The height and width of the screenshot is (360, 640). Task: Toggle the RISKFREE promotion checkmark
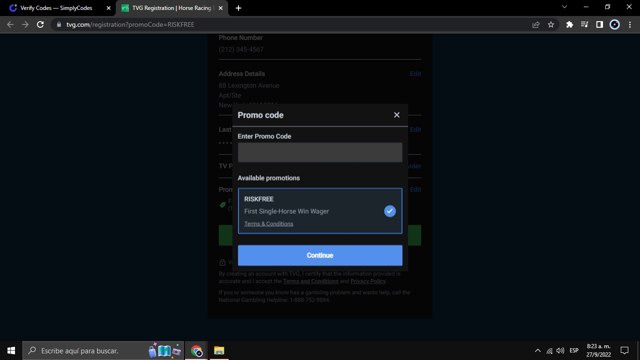point(390,211)
